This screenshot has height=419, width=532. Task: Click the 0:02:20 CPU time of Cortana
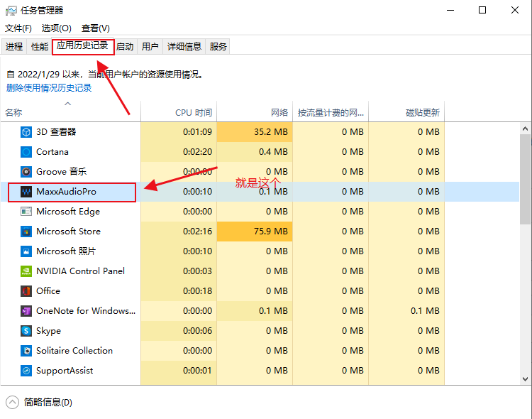pyautogui.click(x=197, y=151)
